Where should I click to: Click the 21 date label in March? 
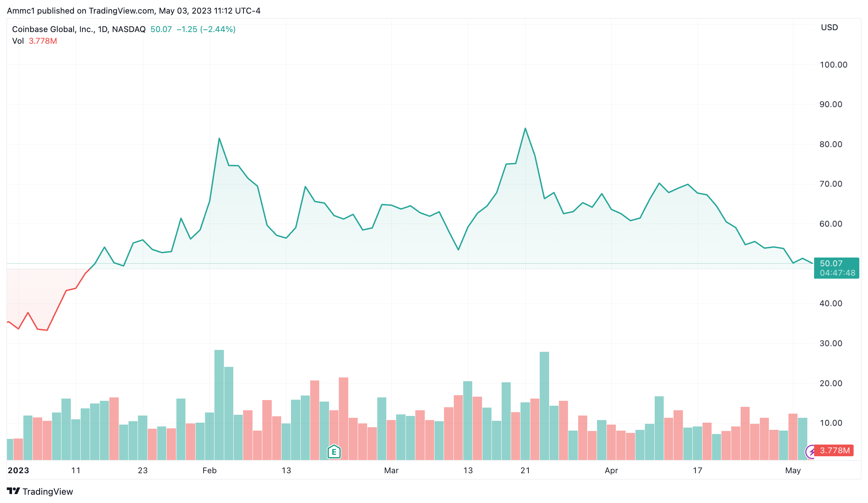(x=525, y=470)
